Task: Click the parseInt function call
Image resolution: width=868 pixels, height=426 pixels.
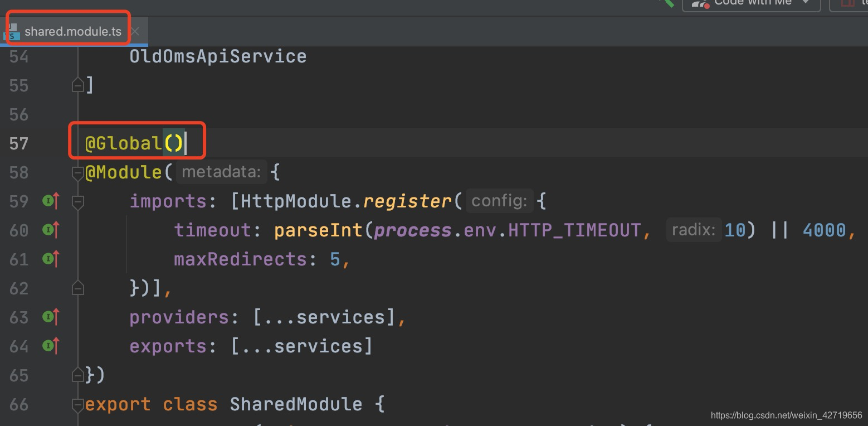Action: point(318,230)
